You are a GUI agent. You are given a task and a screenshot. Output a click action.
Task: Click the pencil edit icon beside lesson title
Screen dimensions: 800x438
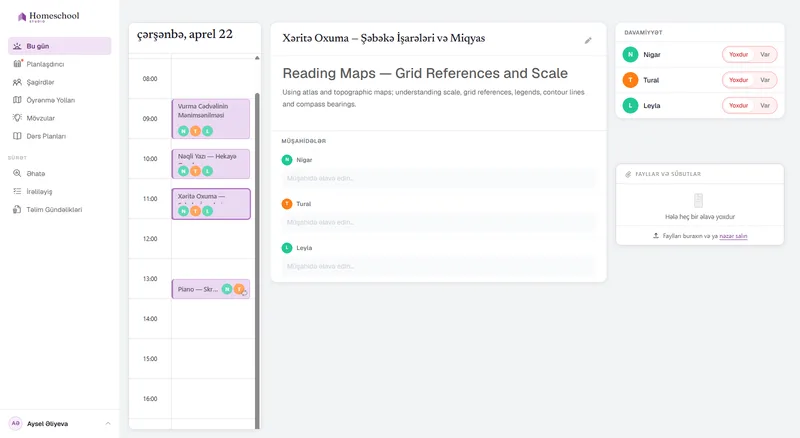tap(588, 40)
